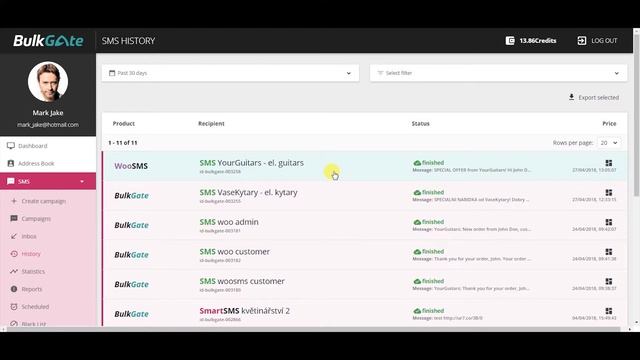Click the plus icon beside Create campaign
The width and height of the screenshot is (640, 360).
(x=14, y=201)
